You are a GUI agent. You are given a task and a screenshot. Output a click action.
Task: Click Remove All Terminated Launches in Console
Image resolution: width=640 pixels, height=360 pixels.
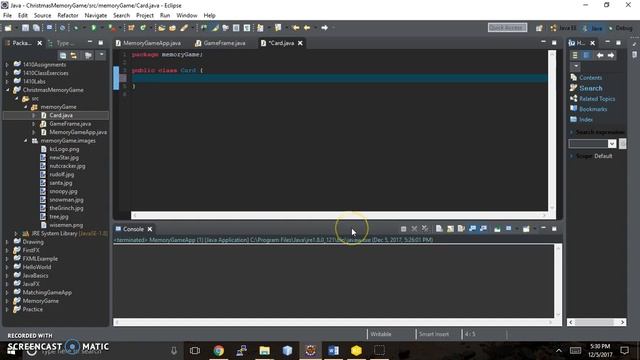point(425,229)
